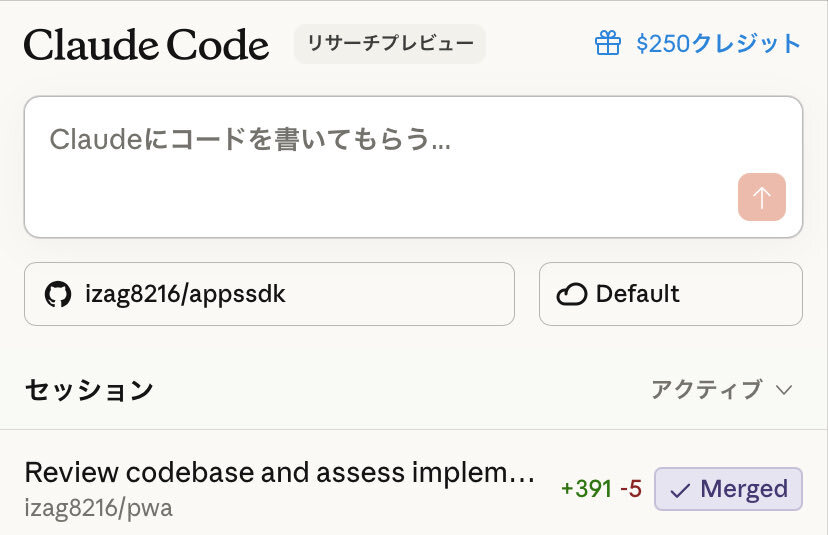This screenshot has width=828, height=535.
Task: Click the checkmark icon in the Merged badge
Action: [x=680, y=490]
